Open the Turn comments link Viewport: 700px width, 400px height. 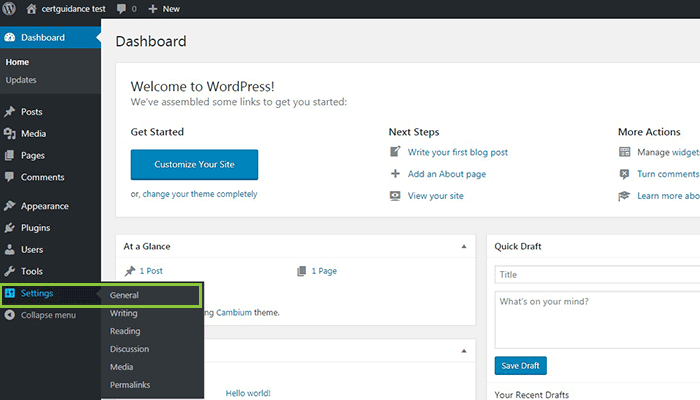pos(668,174)
